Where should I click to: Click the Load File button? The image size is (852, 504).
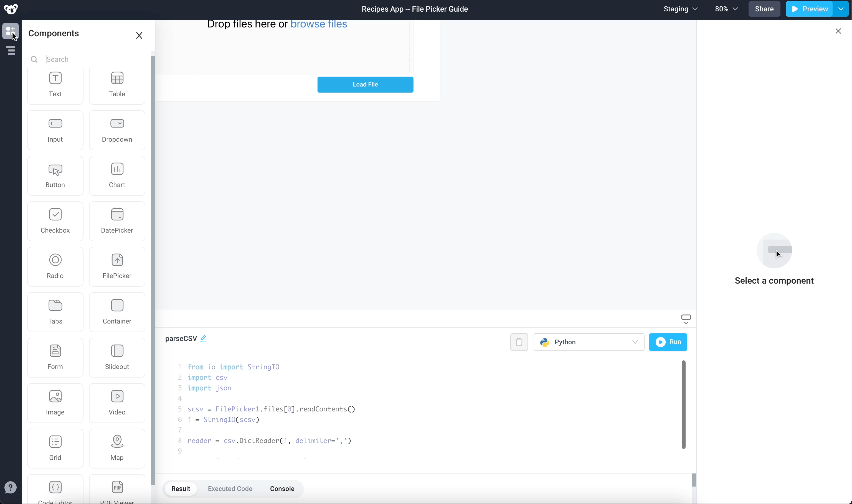tap(365, 84)
